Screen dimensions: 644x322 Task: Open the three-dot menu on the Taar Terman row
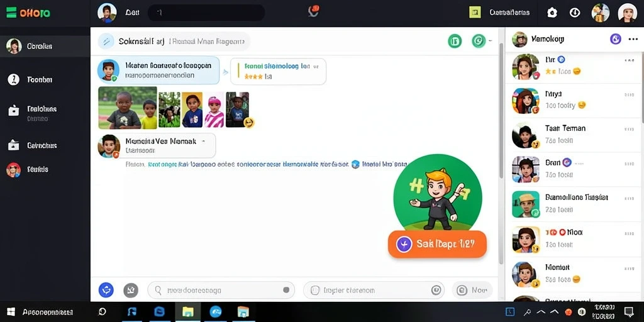tap(629, 130)
